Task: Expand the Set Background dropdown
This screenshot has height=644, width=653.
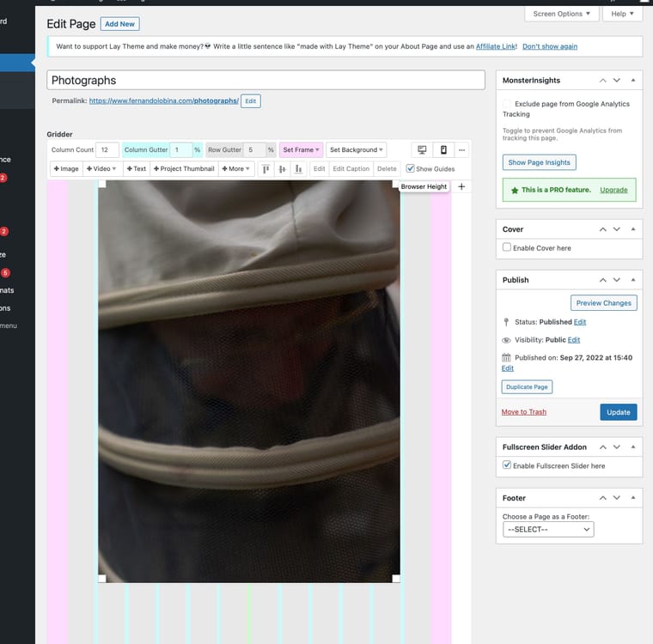Action: (356, 150)
